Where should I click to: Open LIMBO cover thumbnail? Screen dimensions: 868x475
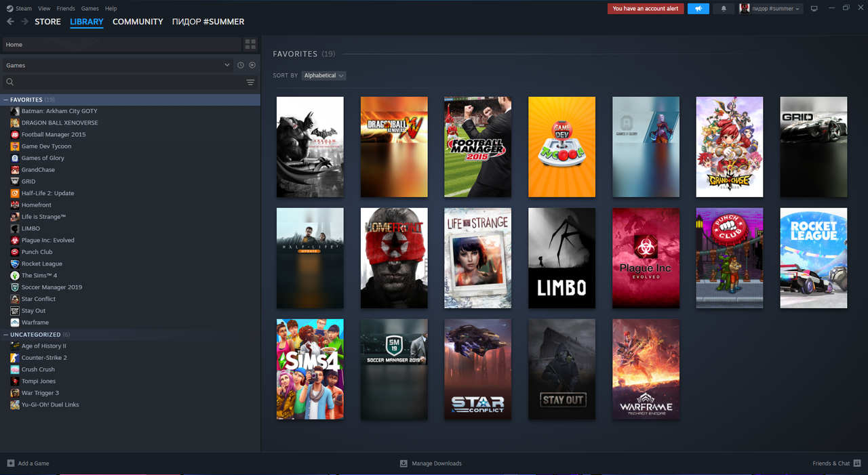pyautogui.click(x=561, y=258)
